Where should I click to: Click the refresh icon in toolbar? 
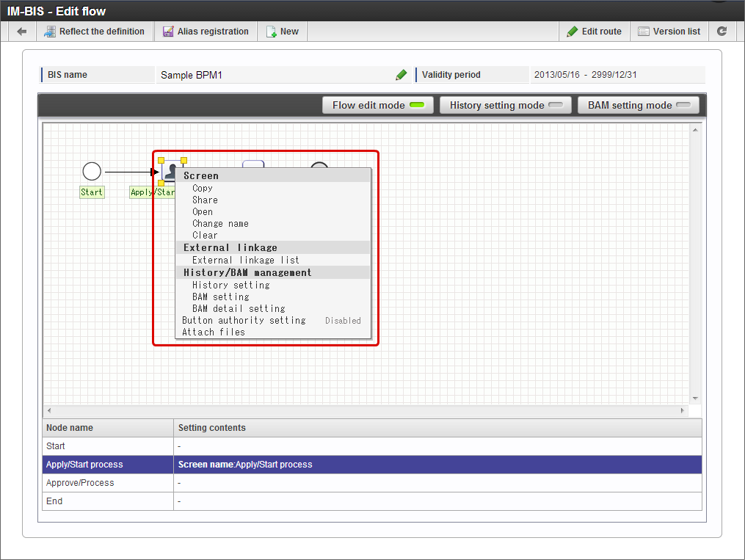coord(722,32)
